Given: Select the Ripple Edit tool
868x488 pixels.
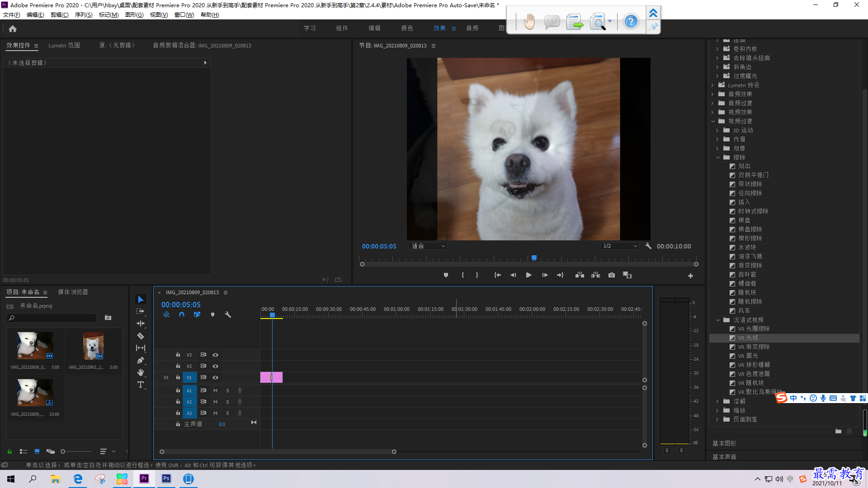Looking at the screenshot, I should pos(141,324).
